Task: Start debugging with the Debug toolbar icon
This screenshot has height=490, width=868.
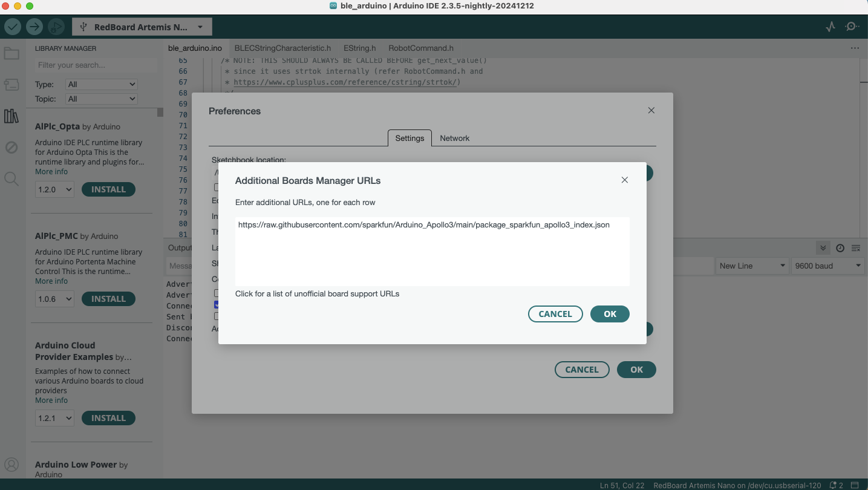Action: [x=56, y=27]
